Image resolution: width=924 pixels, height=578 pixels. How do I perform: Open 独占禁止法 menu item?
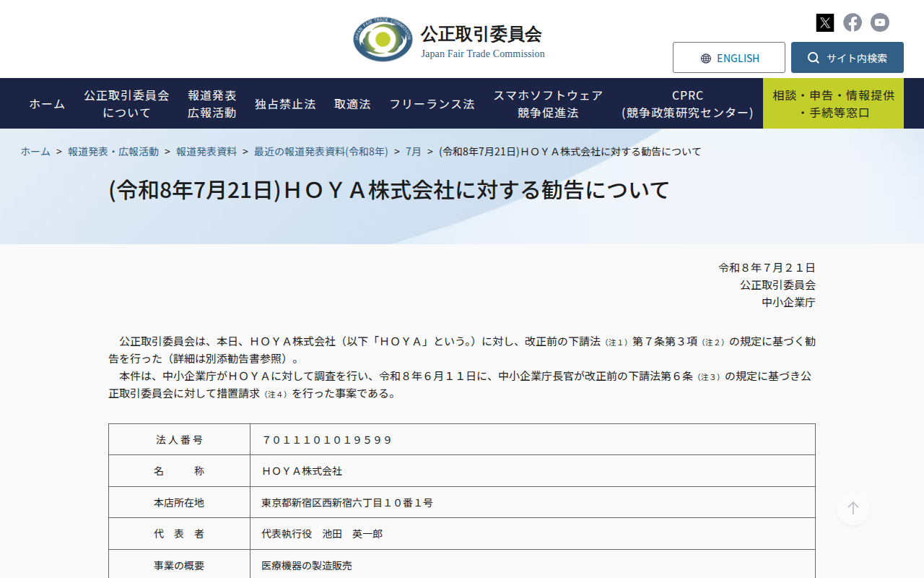[285, 104]
